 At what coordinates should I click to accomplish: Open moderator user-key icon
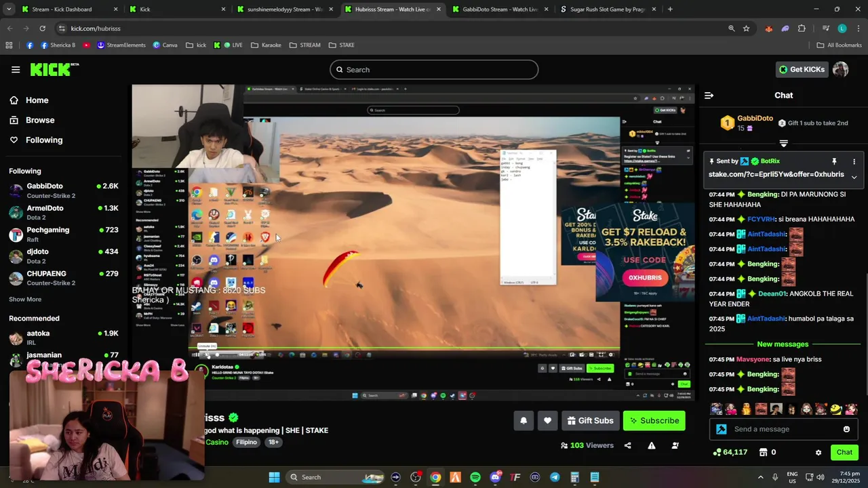click(x=675, y=445)
